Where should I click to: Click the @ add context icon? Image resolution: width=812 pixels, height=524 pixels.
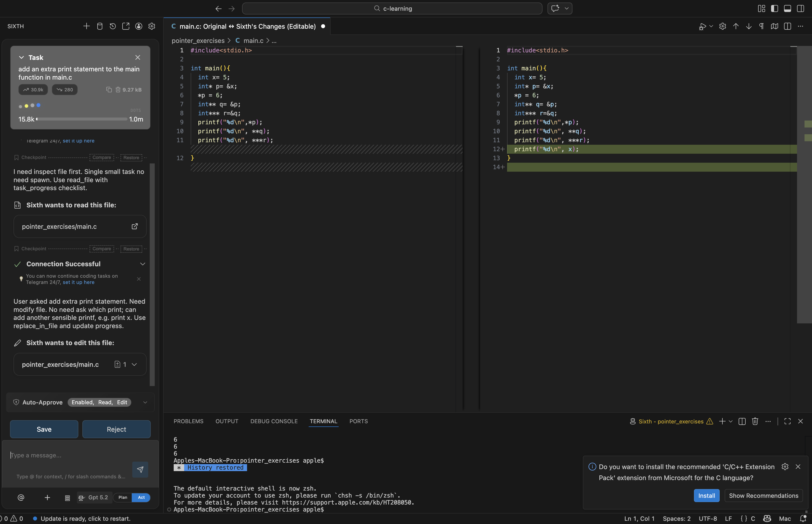point(21,498)
